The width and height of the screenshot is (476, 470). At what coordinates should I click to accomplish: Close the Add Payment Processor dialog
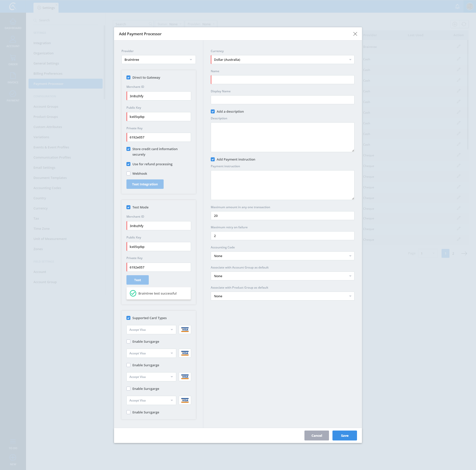355,34
